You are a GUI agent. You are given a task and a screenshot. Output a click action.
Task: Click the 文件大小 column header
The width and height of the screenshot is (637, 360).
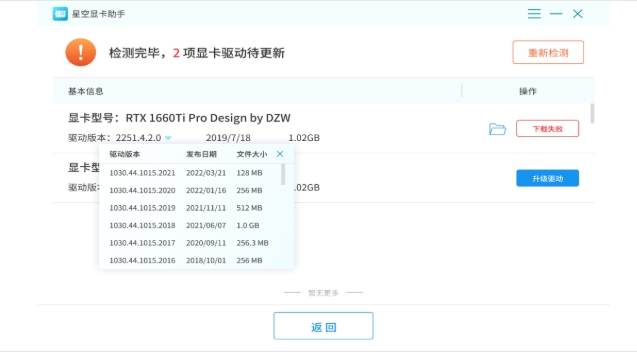click(252, 154)
